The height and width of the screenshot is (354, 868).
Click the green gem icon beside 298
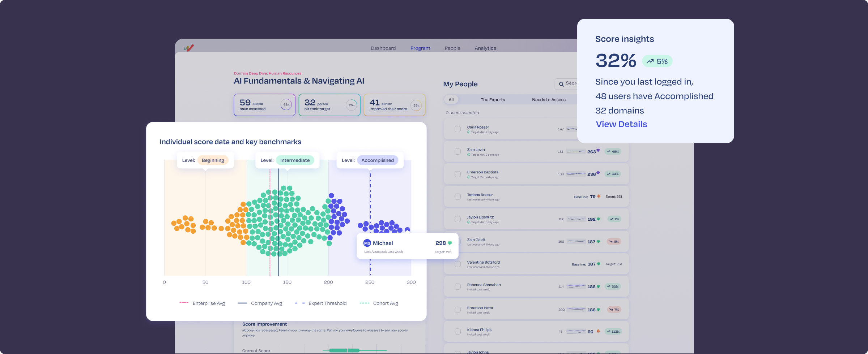coord(450,243)
